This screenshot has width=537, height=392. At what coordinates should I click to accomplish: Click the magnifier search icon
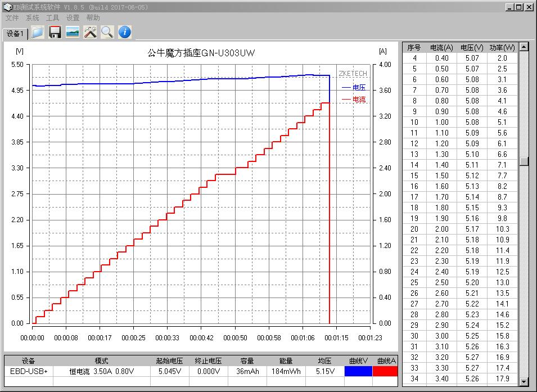pyautogui.click(x=107, y=32)
